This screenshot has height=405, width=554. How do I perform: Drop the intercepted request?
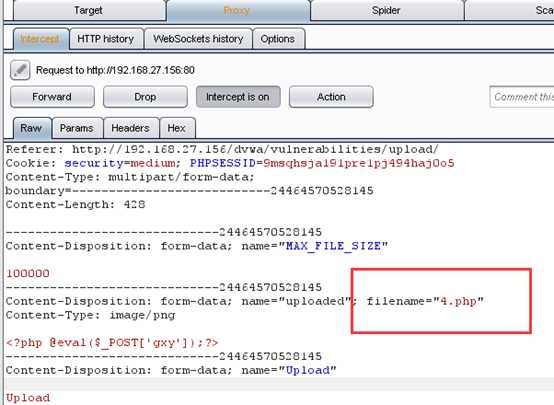(x=145, y=96)
